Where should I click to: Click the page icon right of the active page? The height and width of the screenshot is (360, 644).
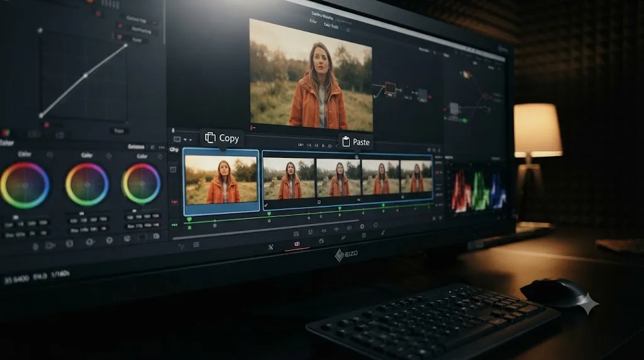[321, 241]
